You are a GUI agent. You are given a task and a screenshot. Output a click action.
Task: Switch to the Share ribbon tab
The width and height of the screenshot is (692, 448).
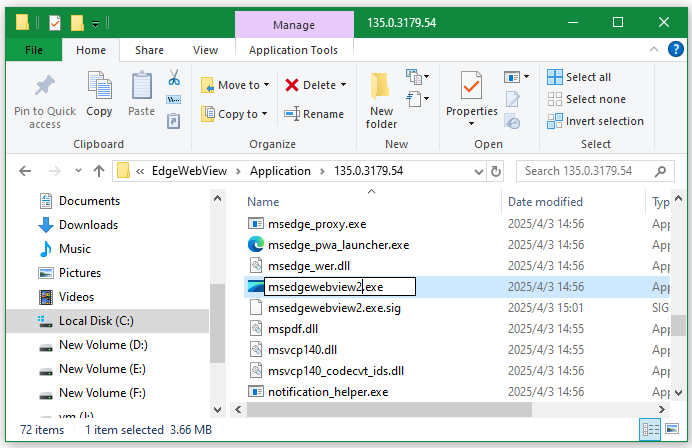pyautogui.click(x=149, y=50)
